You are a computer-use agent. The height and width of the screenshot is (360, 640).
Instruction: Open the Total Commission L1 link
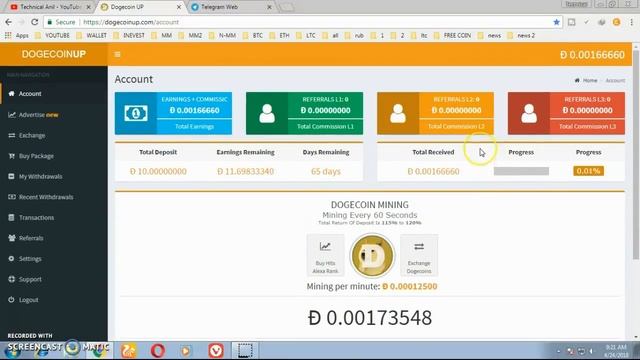325,127
